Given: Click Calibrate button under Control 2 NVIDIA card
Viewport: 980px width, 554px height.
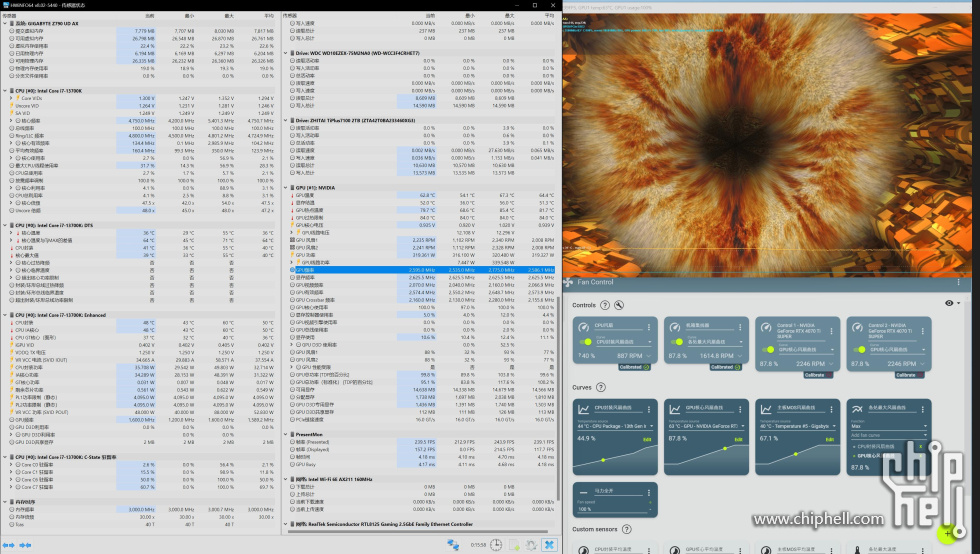Looking at the screenshot, I should pos(909,375).
